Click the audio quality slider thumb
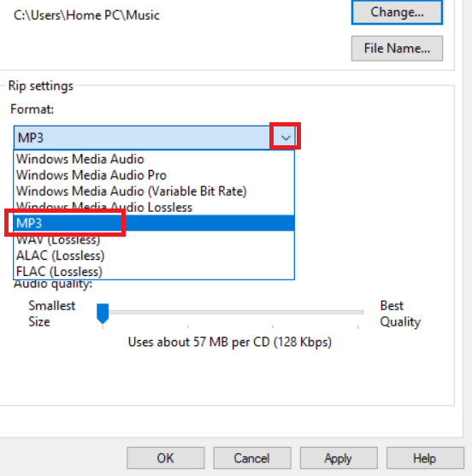Viewport: 472px width, 476px height. (x=103, y=314)
